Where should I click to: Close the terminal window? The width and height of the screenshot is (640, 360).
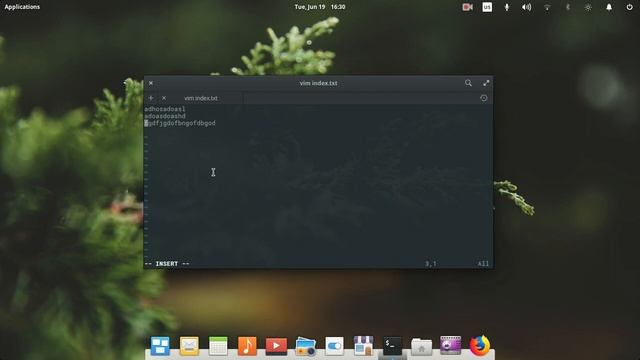coord(151,83)
